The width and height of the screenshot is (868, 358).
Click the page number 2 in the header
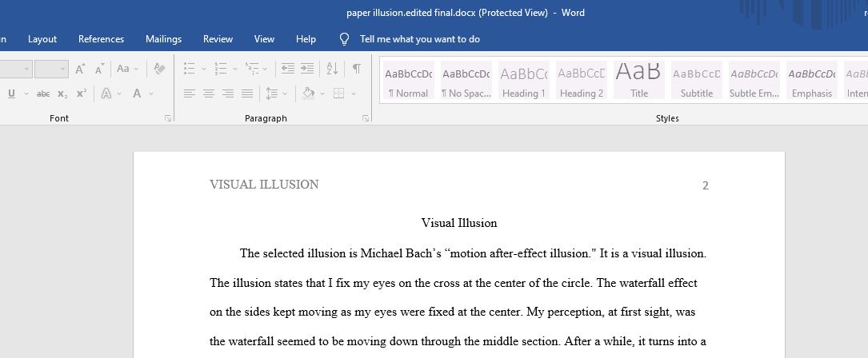pos(706,185)
